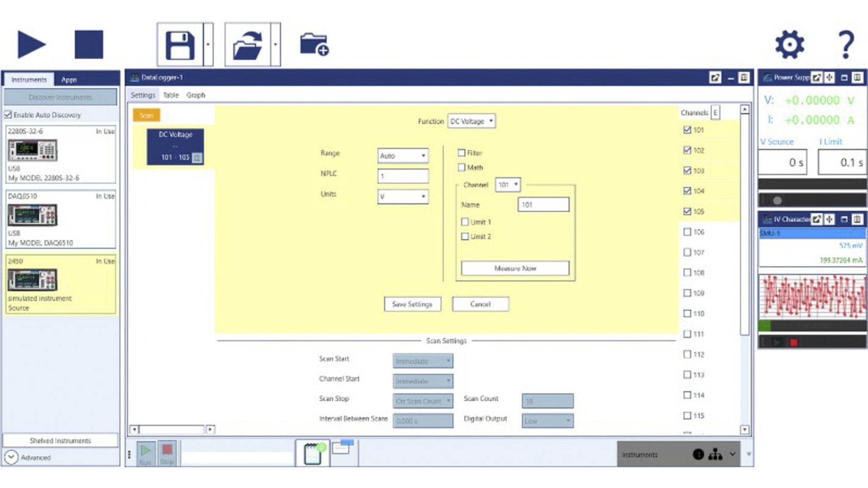Select the DAQ6510 instrument card
This screenshot has height=488, width=868.
click(61, 219)
